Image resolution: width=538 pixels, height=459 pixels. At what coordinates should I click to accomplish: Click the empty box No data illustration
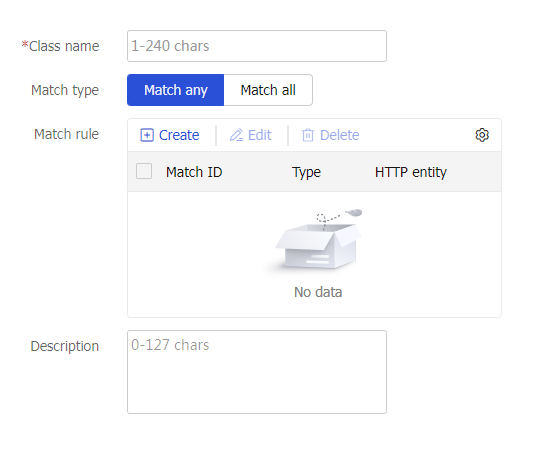[x=318, y=239]
